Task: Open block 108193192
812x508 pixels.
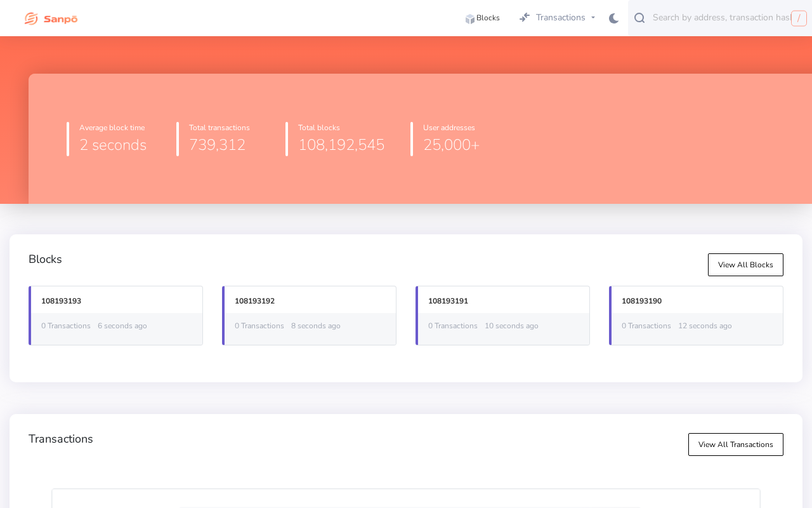Action: click(x=254, y=301)
